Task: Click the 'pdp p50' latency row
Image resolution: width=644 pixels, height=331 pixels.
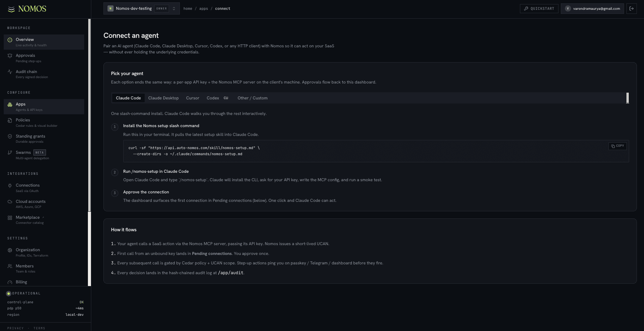Action: (x=45, y=308)
